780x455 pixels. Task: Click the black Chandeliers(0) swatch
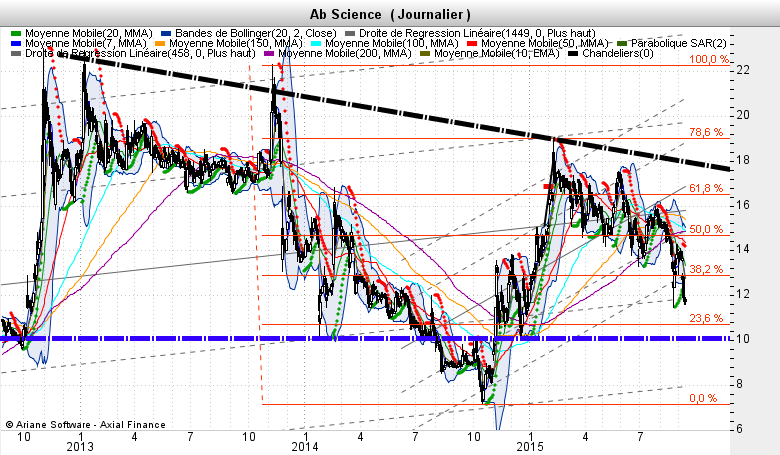click(x=574, y=54)
